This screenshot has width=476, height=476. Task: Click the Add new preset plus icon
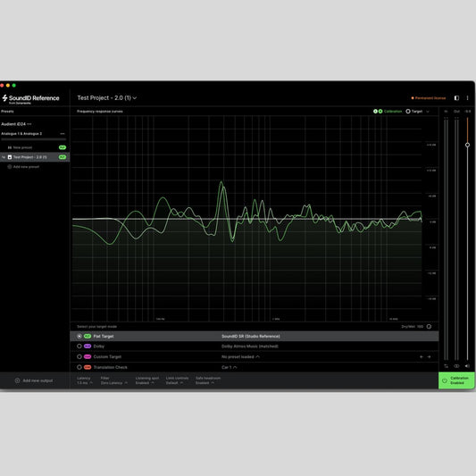(x=10, y=167)
